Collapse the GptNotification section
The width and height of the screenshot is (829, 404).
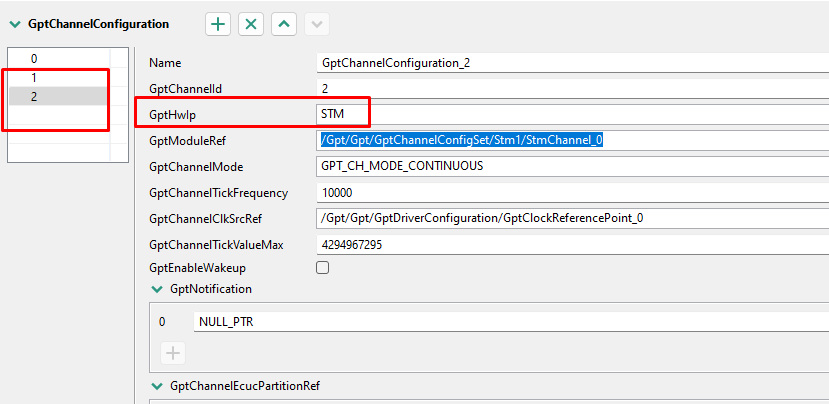(x=157, y=289)
